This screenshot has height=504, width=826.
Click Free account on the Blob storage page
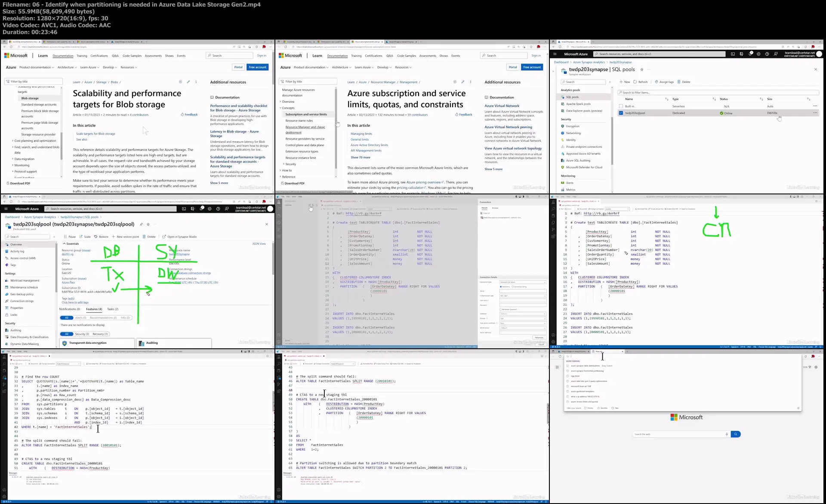[x=258, y=67]
